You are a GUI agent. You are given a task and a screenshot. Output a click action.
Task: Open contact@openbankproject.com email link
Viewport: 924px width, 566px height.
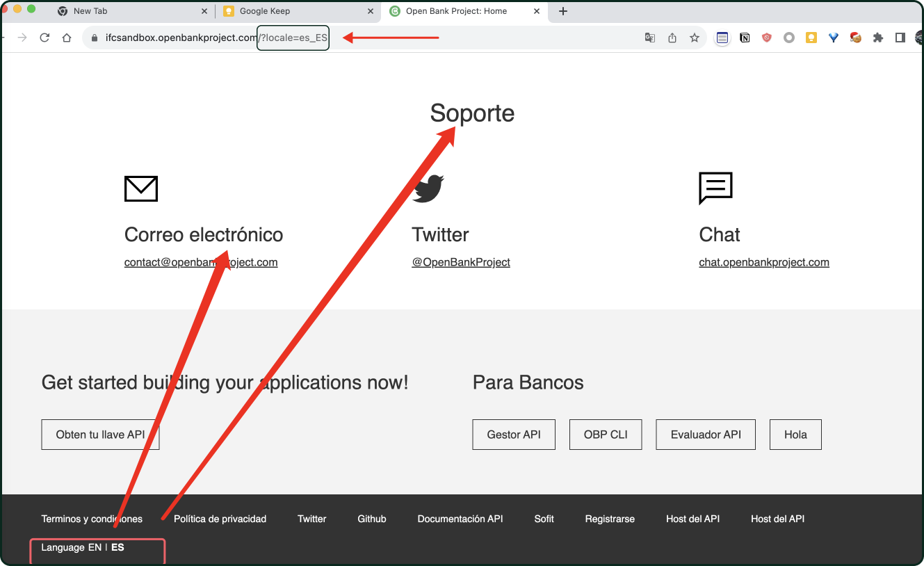[201, 262]
